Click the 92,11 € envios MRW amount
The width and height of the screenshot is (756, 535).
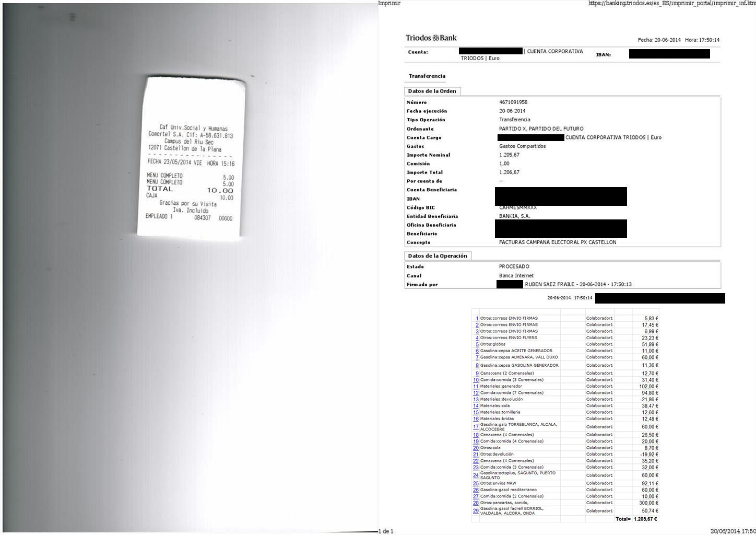(650, 483)
